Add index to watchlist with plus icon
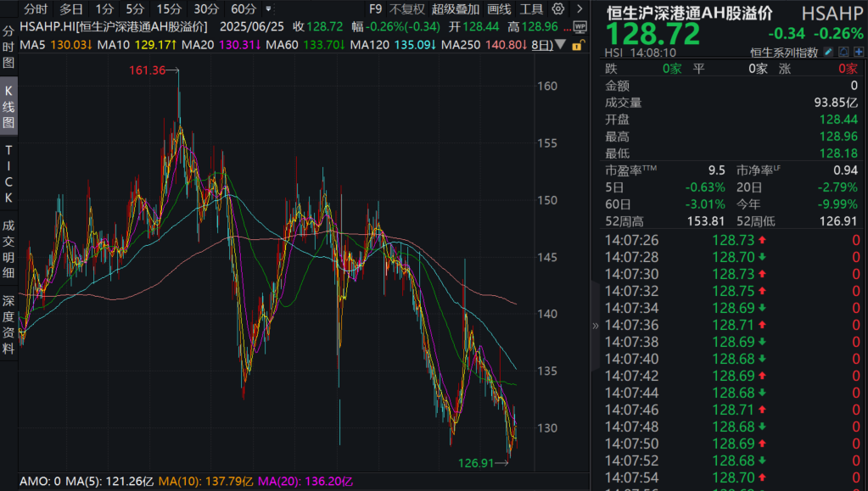This screenshot has width=868, height=491. click(858, 53)
